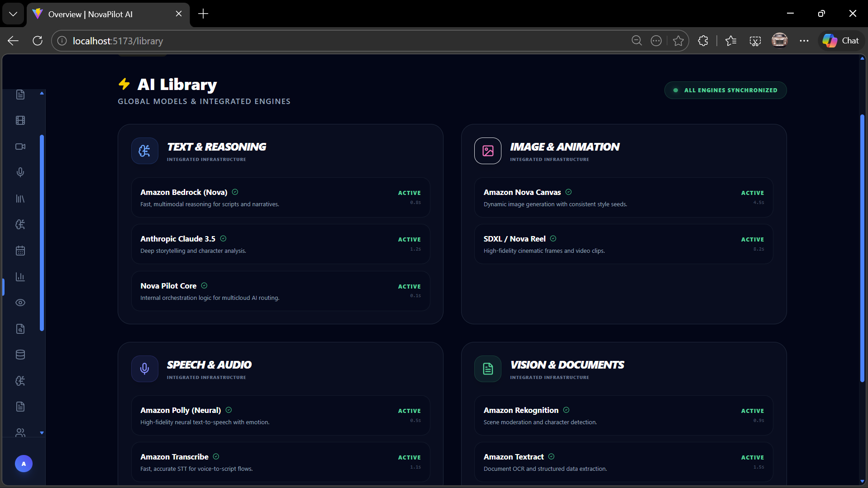This screenshot has height=488, width=868.
Task: Click the IMAGE & ANIMATION heading
Action: coord(565,147)
